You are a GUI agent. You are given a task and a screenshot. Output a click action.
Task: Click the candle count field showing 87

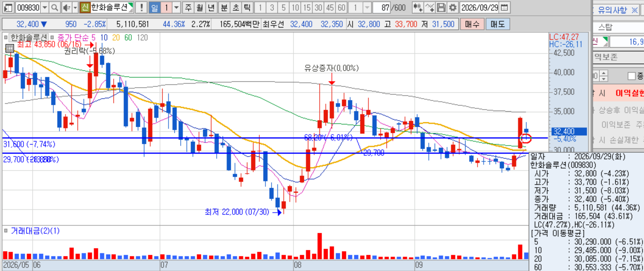pyautogui.click(x=382, y=7)
